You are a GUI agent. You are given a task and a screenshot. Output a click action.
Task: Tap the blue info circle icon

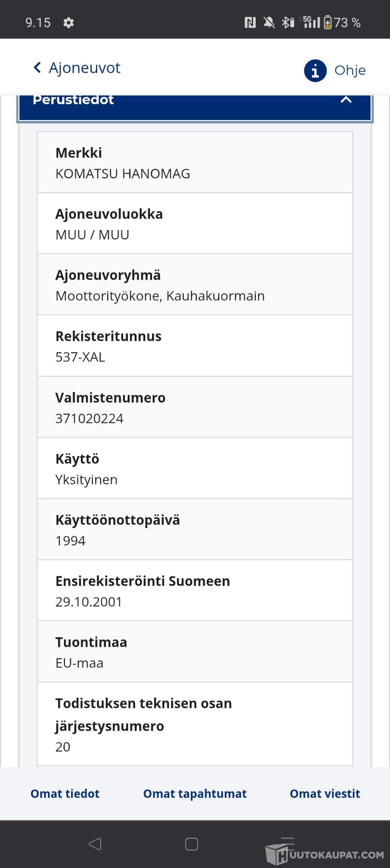(315, 70)
